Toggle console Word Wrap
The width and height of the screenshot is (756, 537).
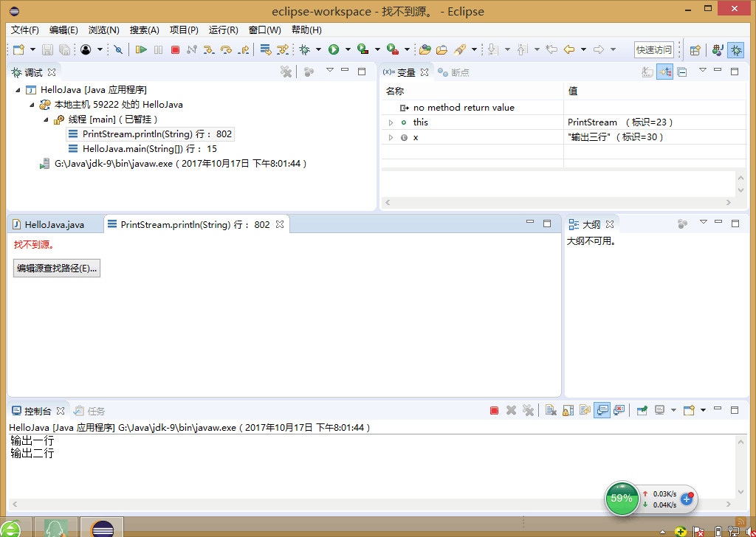[585, 410]
